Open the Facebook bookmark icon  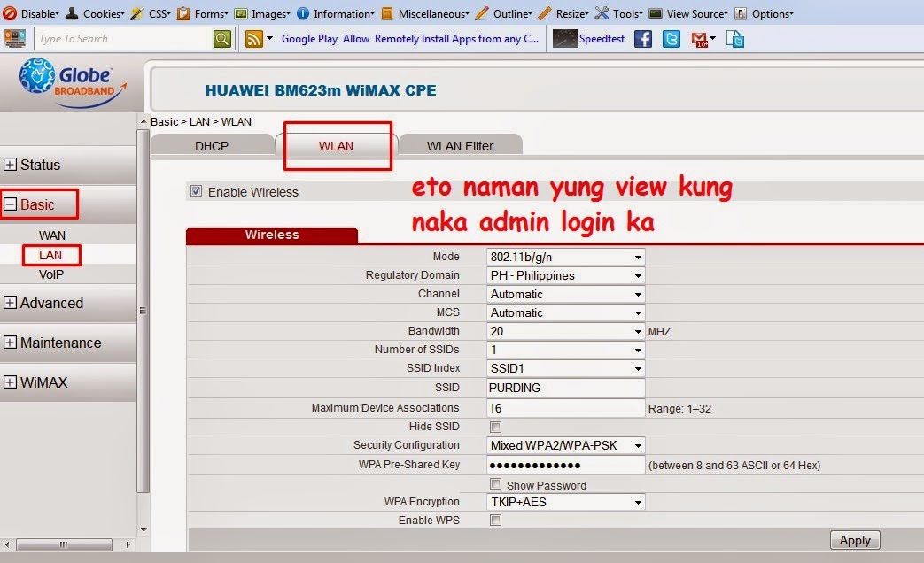[x=641, y=39]
